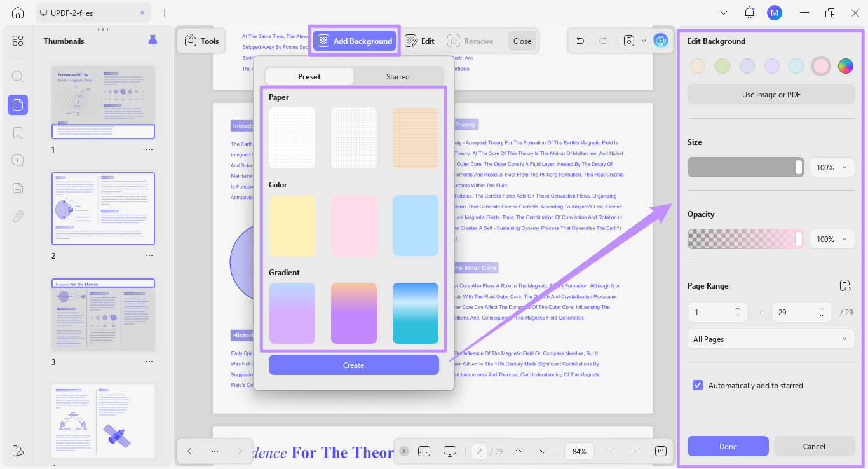Redo the last action

tap(603, 41)
